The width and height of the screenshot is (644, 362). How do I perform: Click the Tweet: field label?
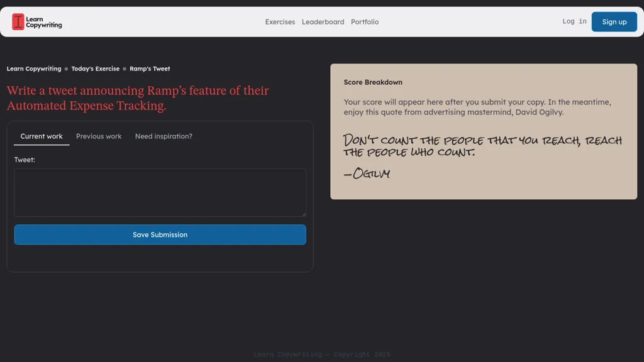point(25,160)
